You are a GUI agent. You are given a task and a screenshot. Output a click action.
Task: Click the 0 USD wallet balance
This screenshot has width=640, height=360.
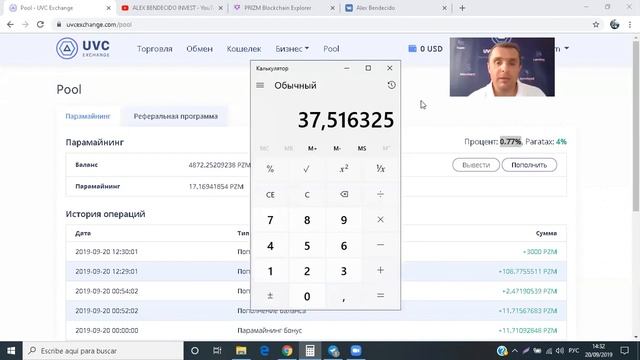click(x=425, y=49)
